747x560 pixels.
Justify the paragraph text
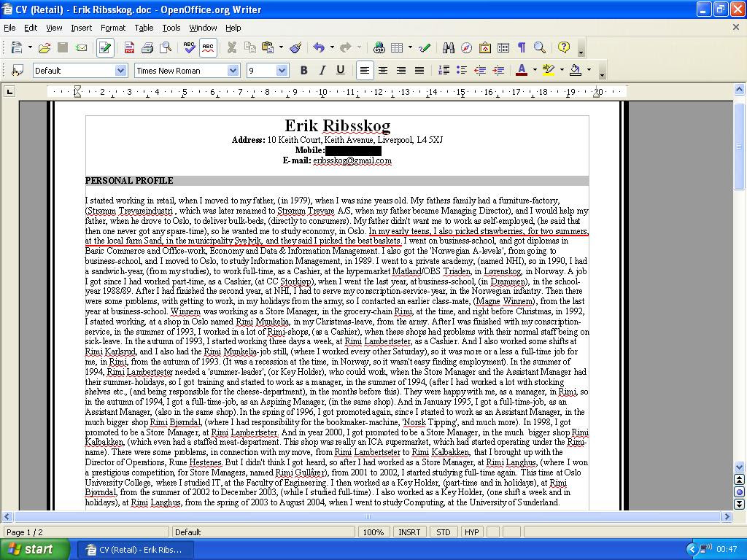tap(419, 71)
